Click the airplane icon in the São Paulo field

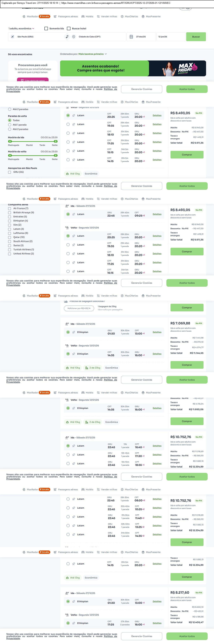[x=13, y=37]
